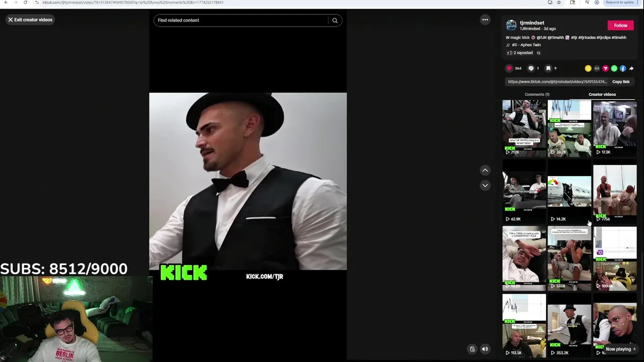Go back using the browser back arrow

[x=6, y=3]
